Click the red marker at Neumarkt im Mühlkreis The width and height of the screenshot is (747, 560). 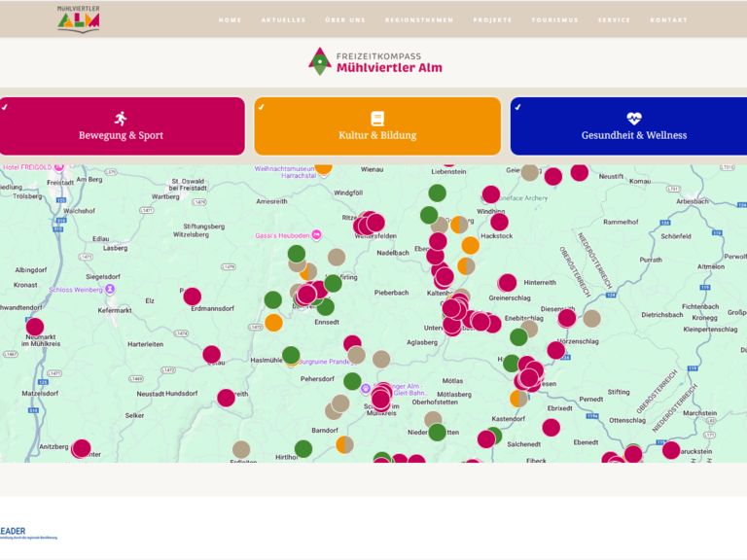(35, 327)
